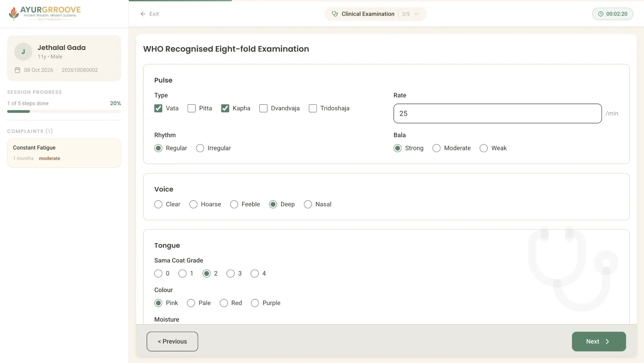Viewport: 644px width, 363px height.
Task: Click the 20% progress value
Action: point(116,103)
